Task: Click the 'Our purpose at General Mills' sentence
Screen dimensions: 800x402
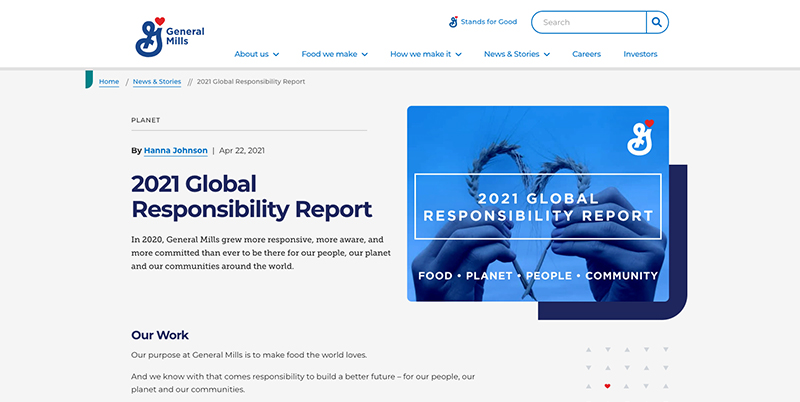Action: pyautogui.click(x=249, y=355)
